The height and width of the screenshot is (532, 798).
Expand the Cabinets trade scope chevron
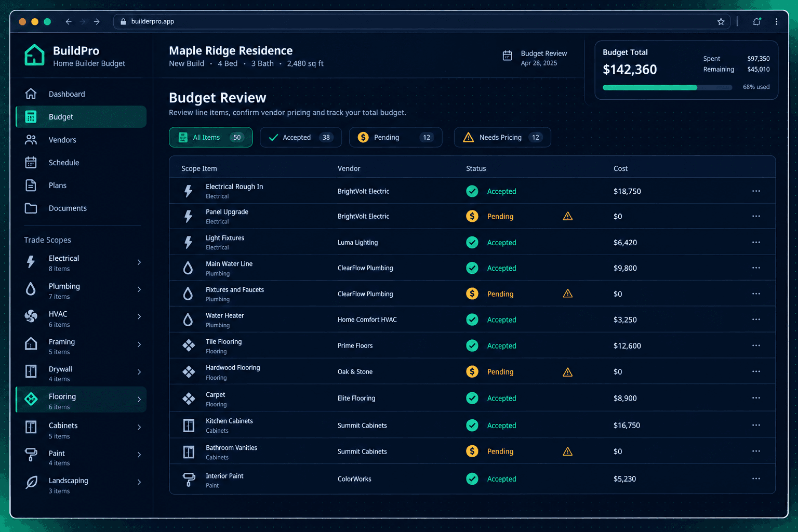(139, 427)
